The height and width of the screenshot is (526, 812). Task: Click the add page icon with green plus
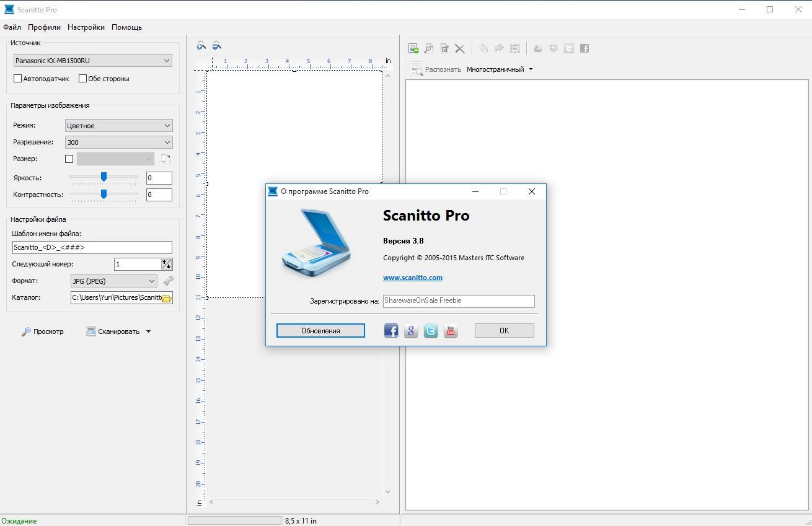(x=413, y=48)
